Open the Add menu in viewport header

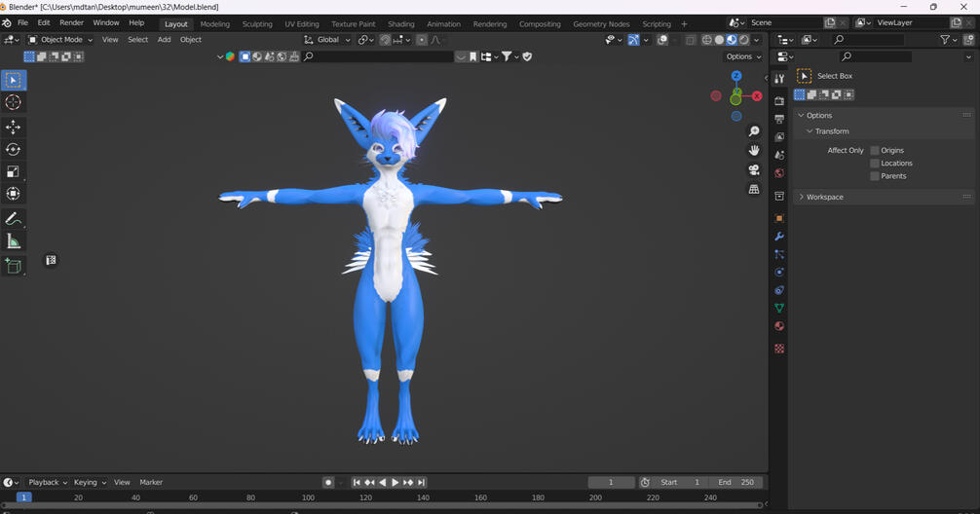click(164, 40)
